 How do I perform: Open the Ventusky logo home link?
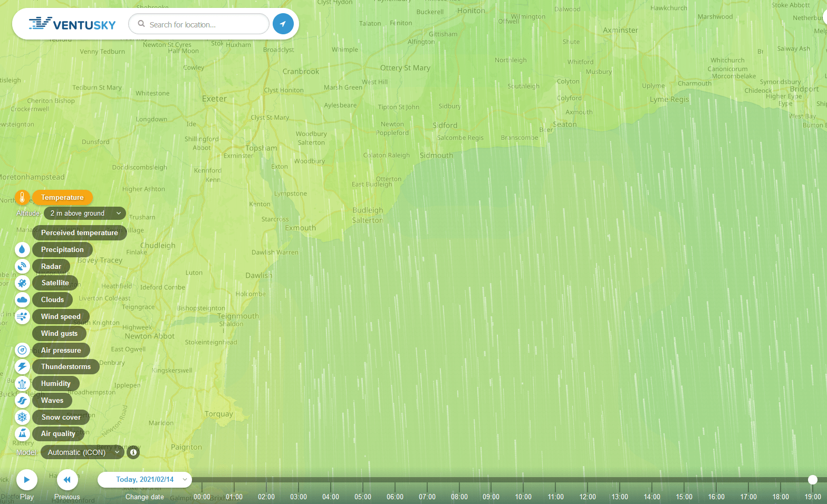click(72, 24)
